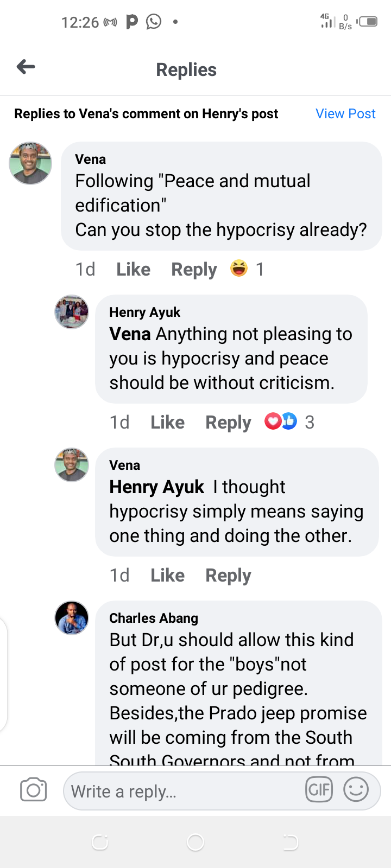Reply to Vena's top comment
Image resolution: width=391 pixels, height=868 pixels.
point(194,269)
